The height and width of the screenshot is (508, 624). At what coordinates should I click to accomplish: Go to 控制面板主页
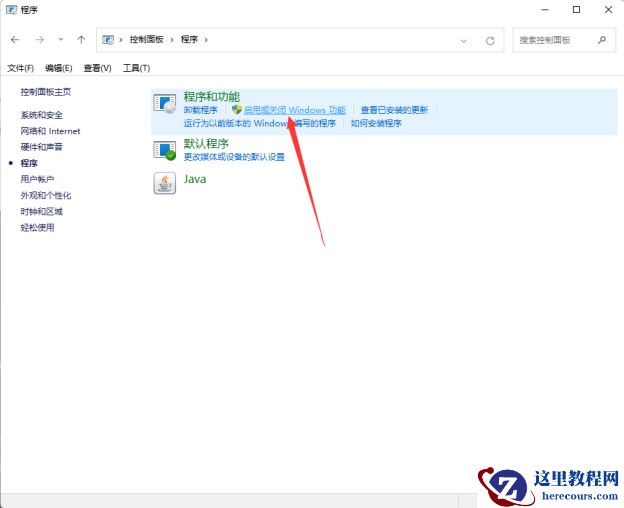46,92
